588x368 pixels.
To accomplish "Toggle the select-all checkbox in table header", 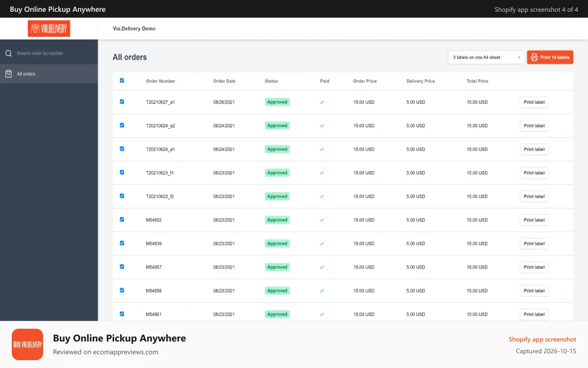I will pyautogui.click(x=122, y=80).
